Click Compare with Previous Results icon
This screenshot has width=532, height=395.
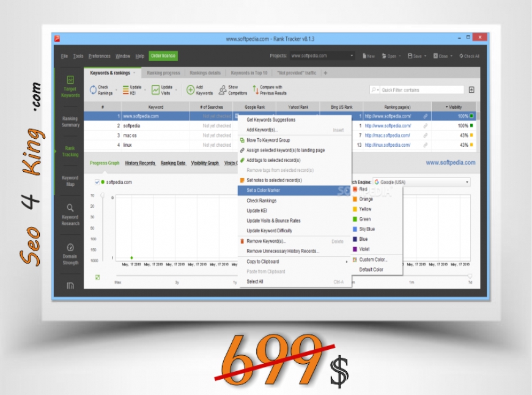pyautogui.click(x=255, y=90)
